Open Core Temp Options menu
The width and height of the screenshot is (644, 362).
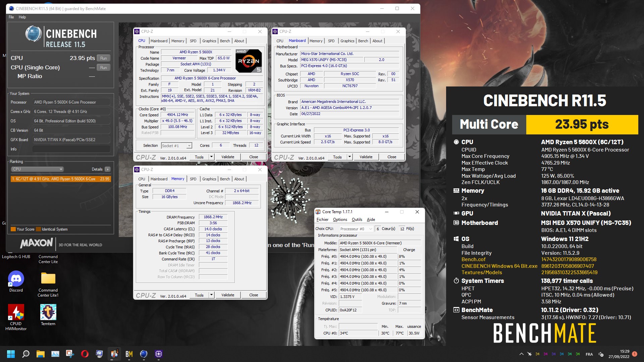click(x=340, y=220)
